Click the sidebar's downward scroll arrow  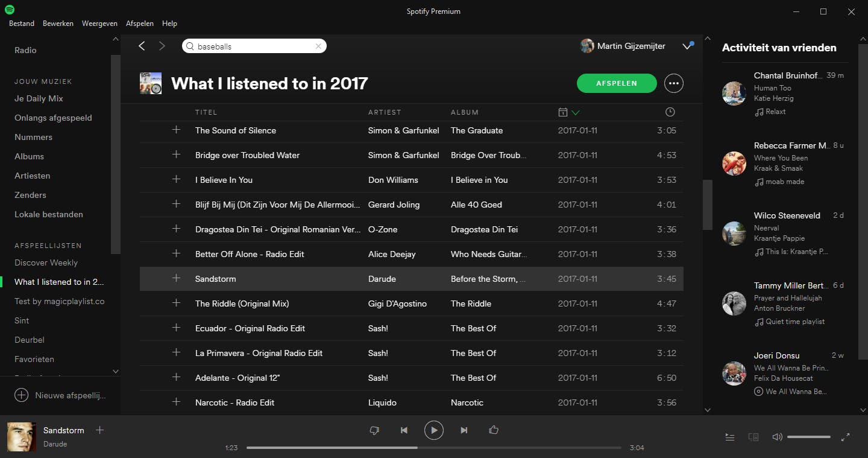click(x=116, y=371)
